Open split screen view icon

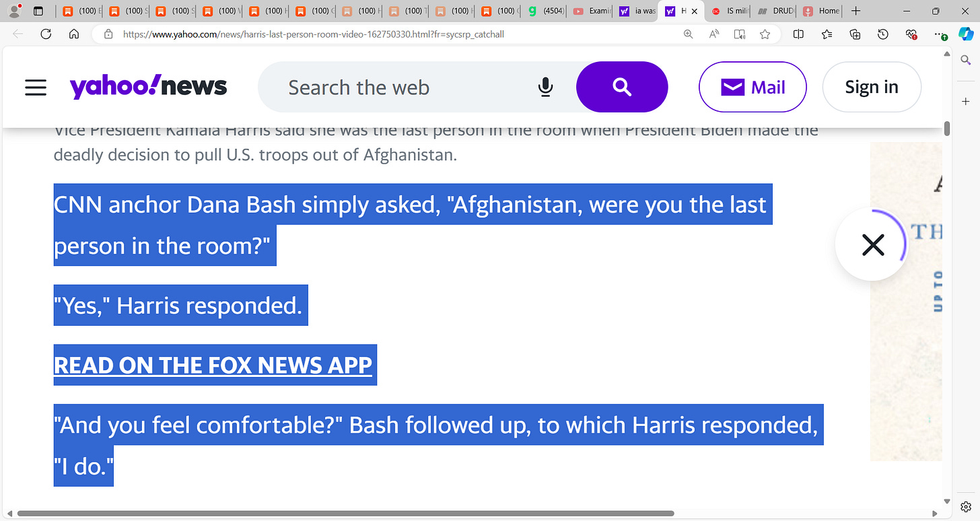798,34
